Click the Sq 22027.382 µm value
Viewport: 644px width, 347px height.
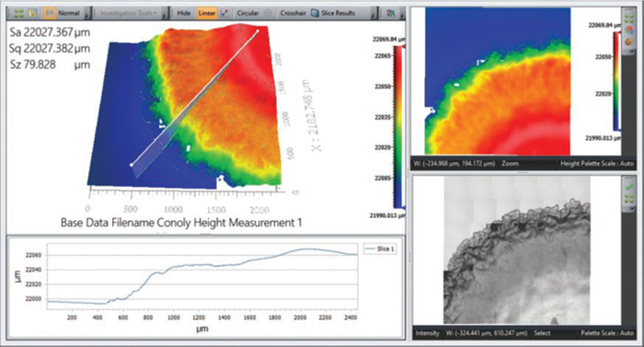coord(50,49)
